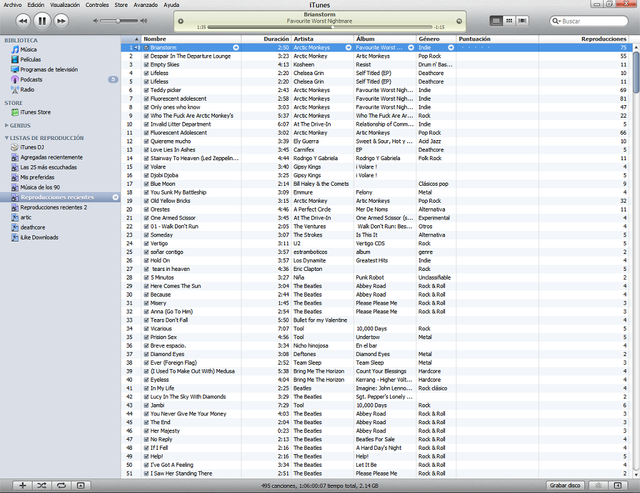Screen dimensions: 640x493
Task: Open the Controles menu
Action: (x=97, y=5)
